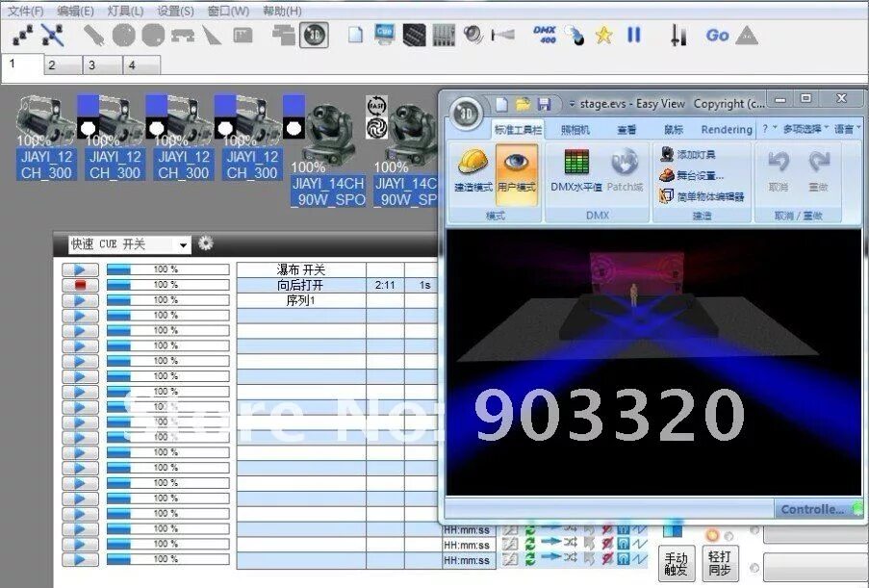Click the new file icon in Easy View title bar
This screenshot has width=869, height=588.
[502, 104]
